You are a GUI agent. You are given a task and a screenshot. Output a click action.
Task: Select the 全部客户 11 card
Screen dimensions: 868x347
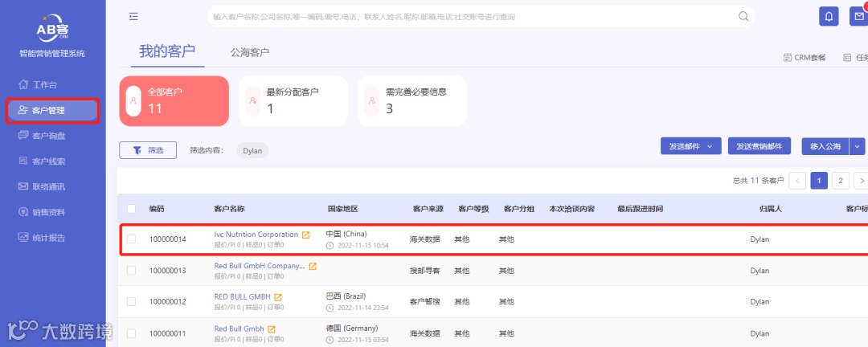174,100
